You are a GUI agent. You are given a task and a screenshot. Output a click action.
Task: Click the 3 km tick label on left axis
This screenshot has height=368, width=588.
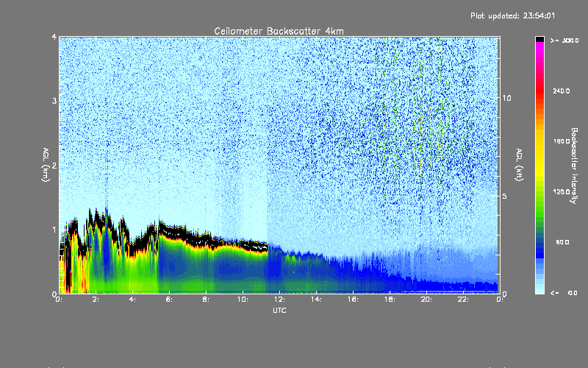pos(54,102)
